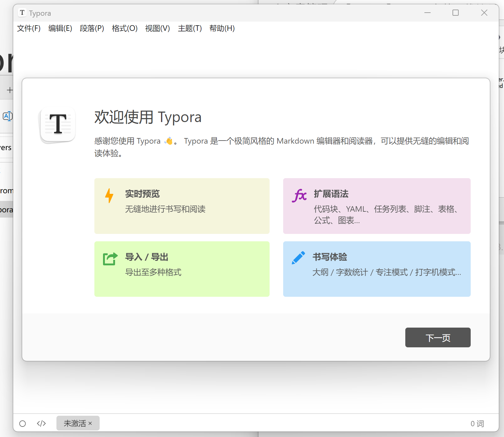Screen dimensions: 504x437
Task: Click the partially visible A icon on the left edge
Action: (x=7, y=116)
